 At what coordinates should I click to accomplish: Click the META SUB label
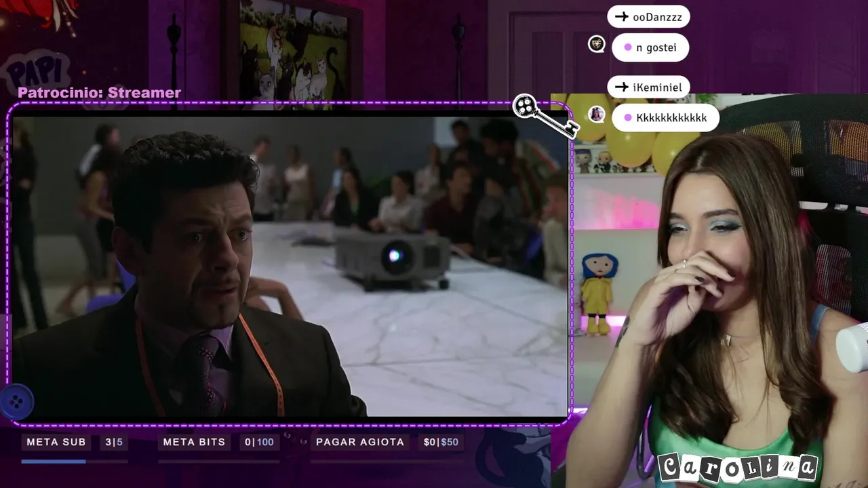56,442
